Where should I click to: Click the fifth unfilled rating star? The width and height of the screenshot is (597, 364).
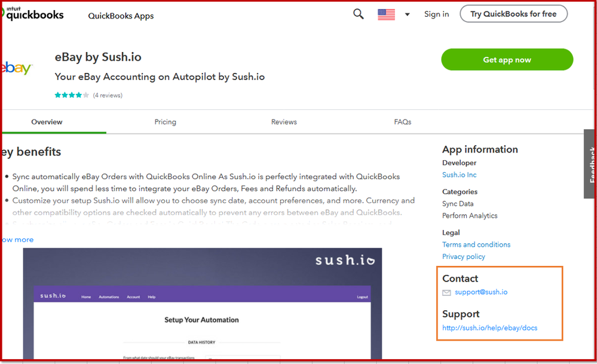[85, 94]
